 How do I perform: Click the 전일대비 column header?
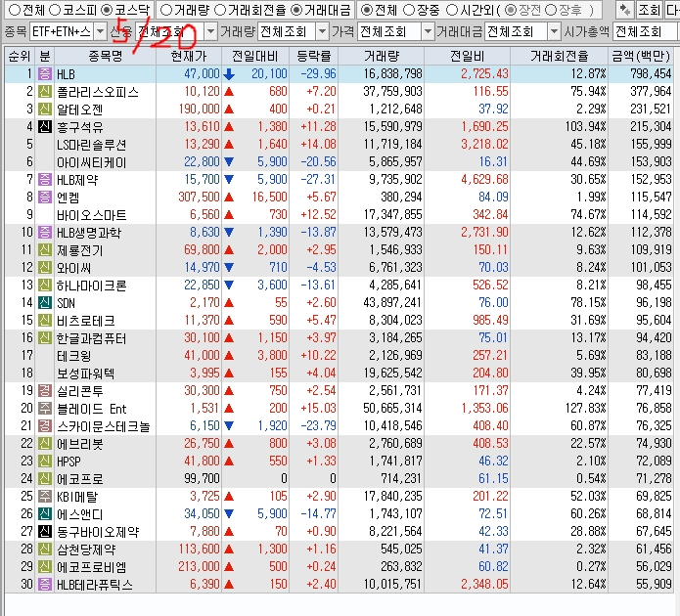(x=255, y=56)
